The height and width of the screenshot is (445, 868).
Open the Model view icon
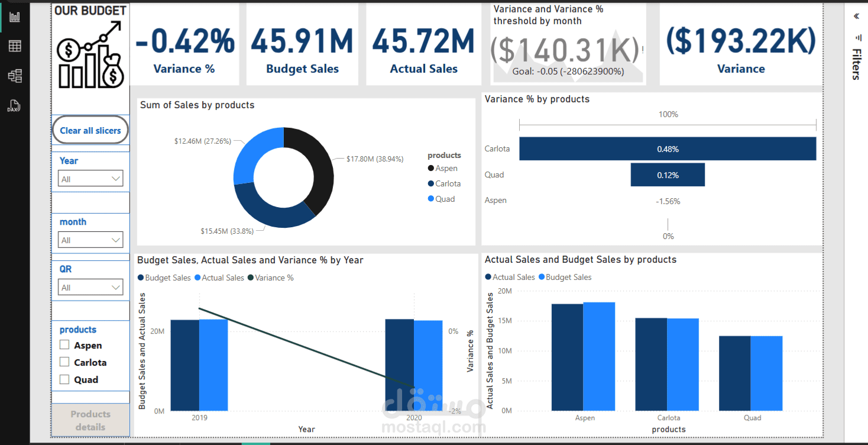coord(14,76)
